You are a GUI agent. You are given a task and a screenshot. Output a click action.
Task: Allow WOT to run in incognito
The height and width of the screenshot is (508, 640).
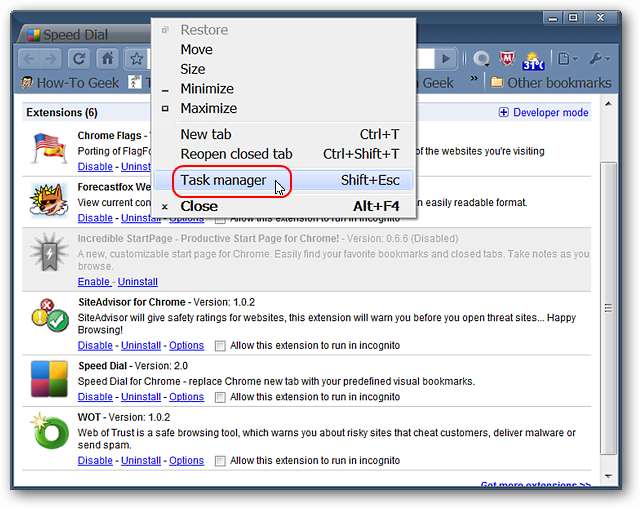pyautogui.click(x=220, y=461)
